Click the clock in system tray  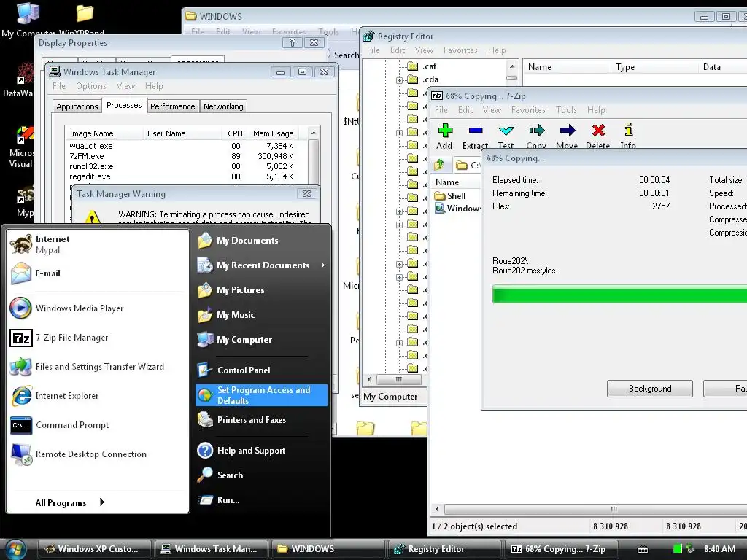719,549
